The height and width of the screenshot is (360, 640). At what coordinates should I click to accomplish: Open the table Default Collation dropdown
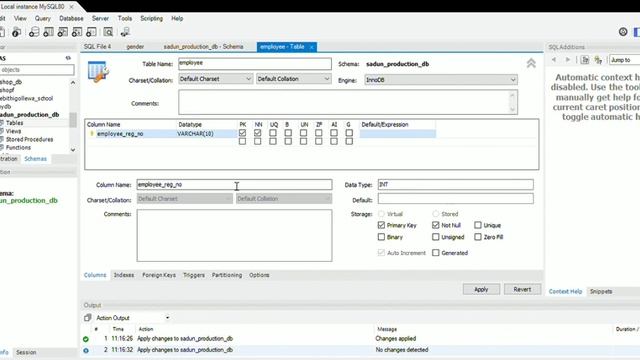(293, 79)
